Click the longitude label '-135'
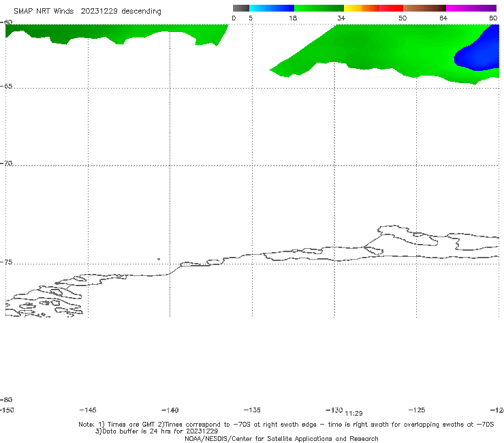 tap(252, 410)
